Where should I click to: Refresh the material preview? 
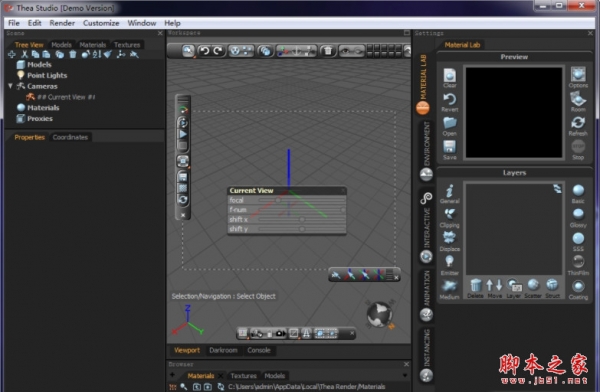coord(578,126)
